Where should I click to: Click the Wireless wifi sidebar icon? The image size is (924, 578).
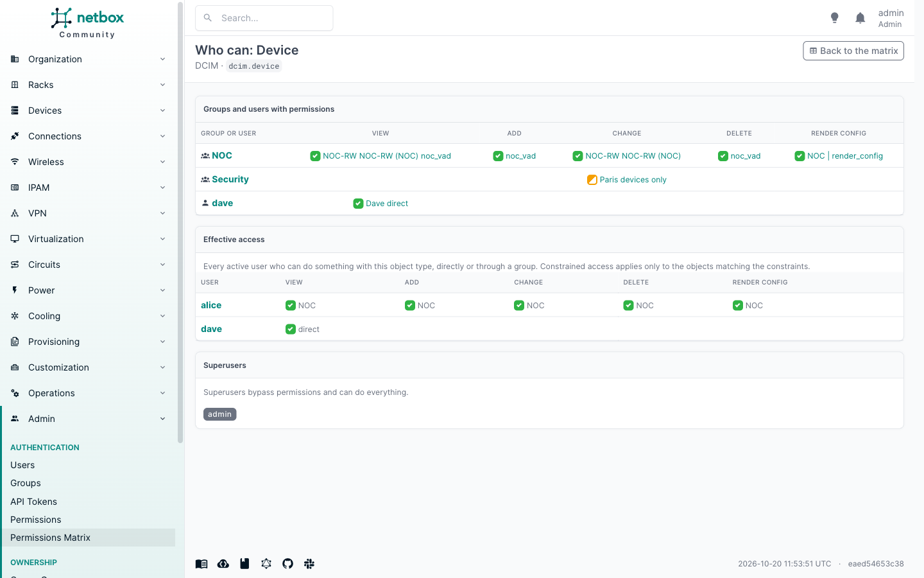[15, 162]
